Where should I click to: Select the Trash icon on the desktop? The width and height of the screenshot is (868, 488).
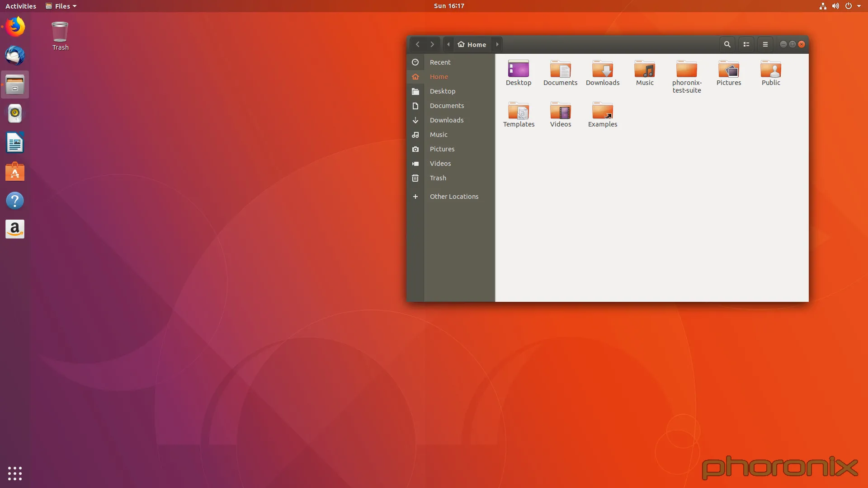pyautogui.click(x=60, y=36)
